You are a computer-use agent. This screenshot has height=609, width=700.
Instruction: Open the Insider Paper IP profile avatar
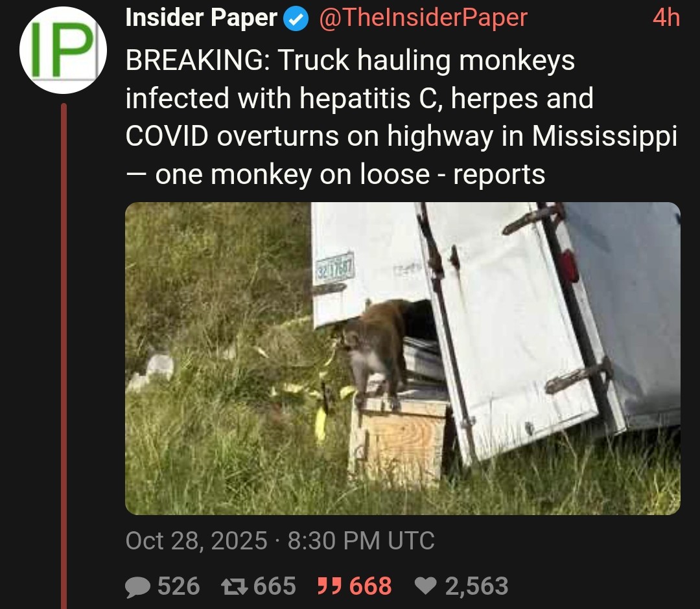pos(63,50)
